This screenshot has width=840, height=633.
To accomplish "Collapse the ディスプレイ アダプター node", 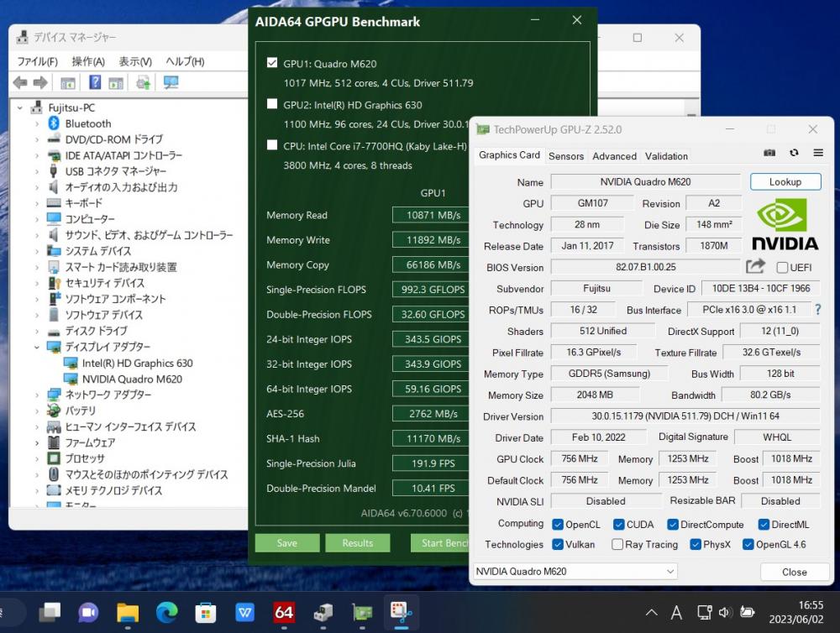I will [x=37, y=347].
